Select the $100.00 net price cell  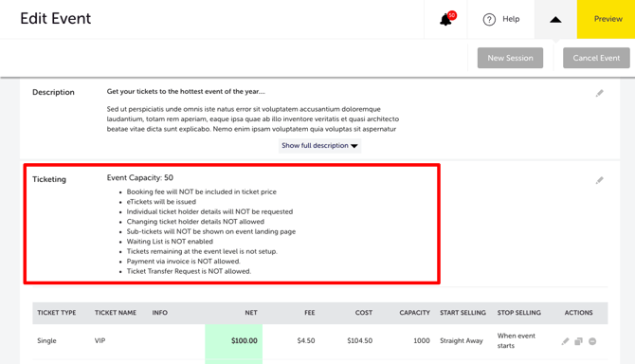click(234, 341)
